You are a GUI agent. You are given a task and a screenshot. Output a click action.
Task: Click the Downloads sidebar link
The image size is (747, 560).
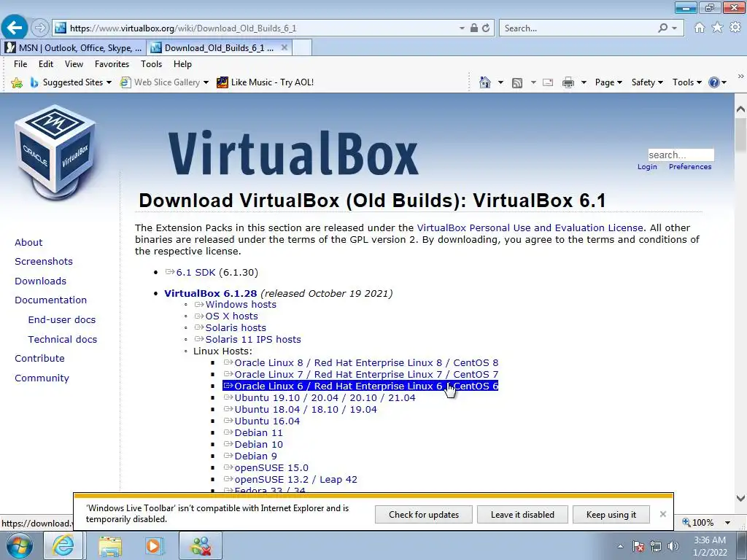click(41, 281)
